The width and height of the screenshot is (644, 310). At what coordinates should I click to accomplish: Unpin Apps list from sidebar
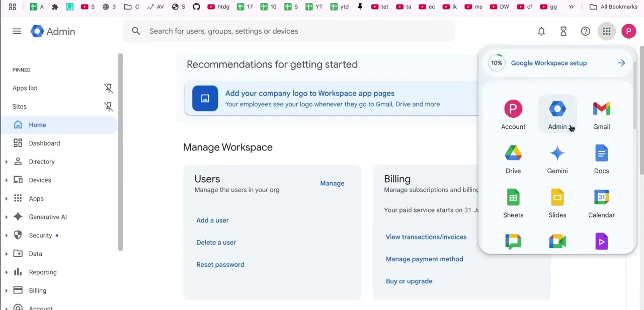click(108, 88)
